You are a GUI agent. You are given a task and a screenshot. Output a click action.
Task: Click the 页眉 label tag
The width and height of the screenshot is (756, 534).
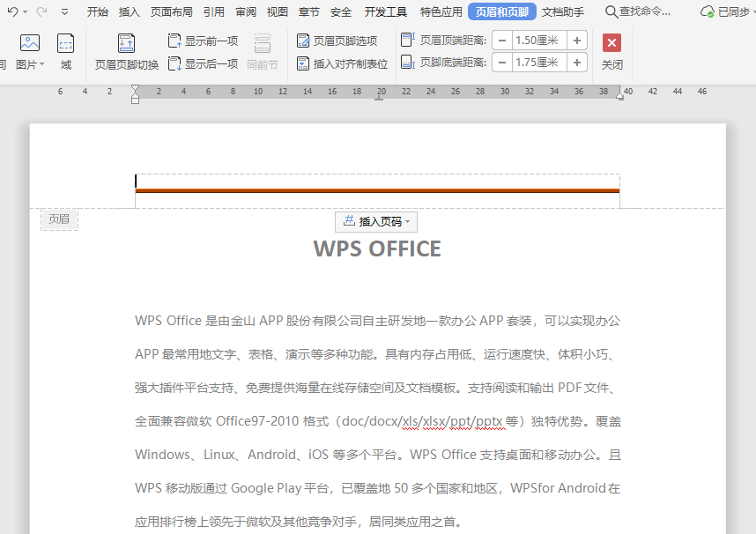(59, 219)
